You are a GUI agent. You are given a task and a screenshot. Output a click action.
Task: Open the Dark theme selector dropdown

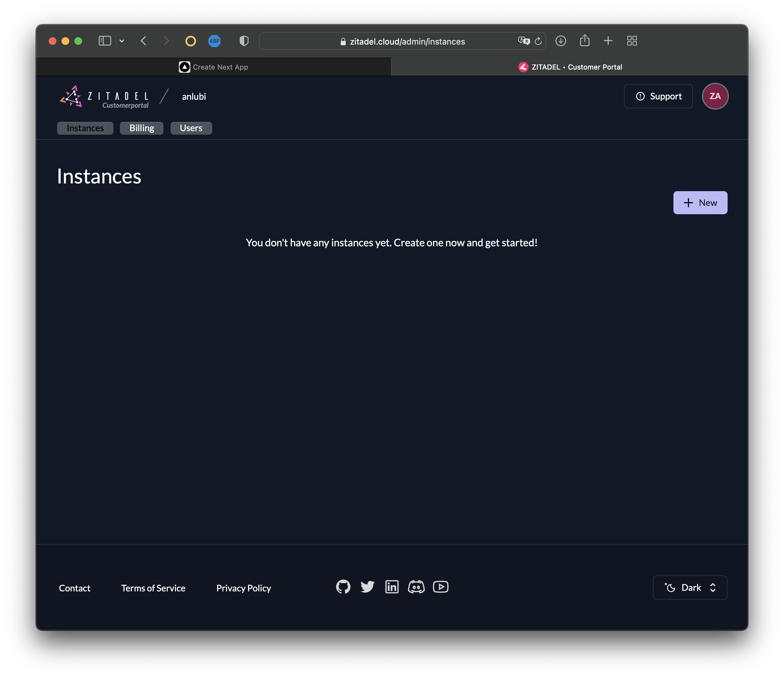[x=690, y=588]
